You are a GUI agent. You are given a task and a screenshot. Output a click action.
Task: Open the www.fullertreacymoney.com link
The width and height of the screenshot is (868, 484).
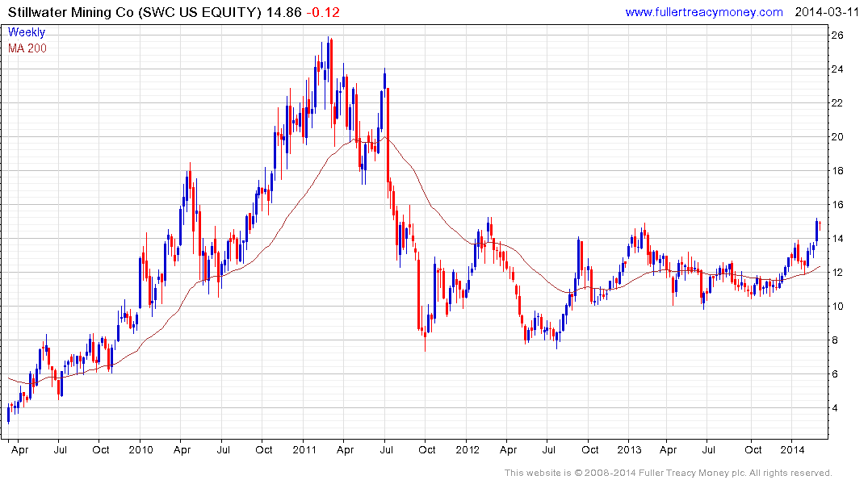(x=703, y=12)
